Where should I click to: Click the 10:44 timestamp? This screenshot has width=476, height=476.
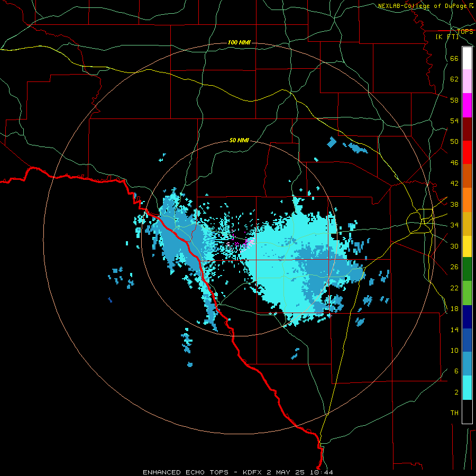[321, 472]
